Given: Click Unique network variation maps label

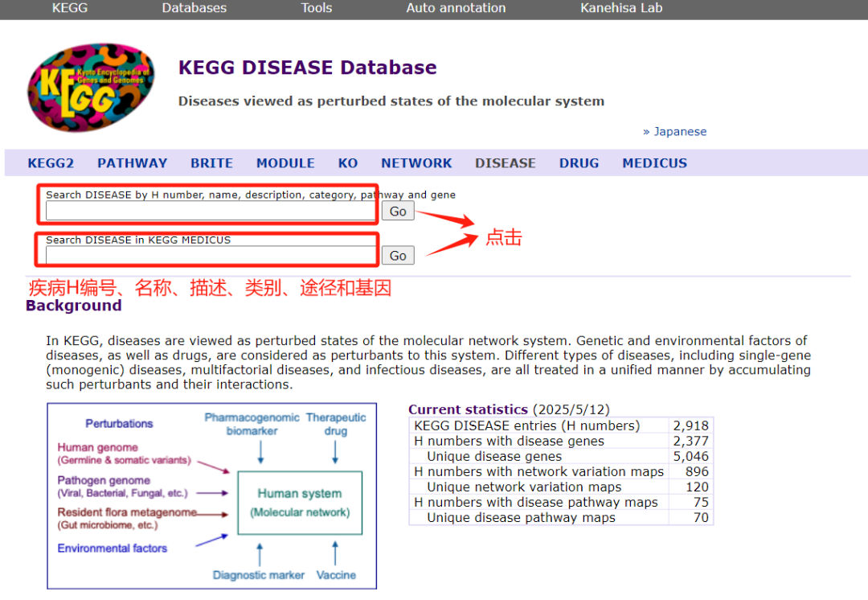Looking at the screenshot, I should coord(524,487).
